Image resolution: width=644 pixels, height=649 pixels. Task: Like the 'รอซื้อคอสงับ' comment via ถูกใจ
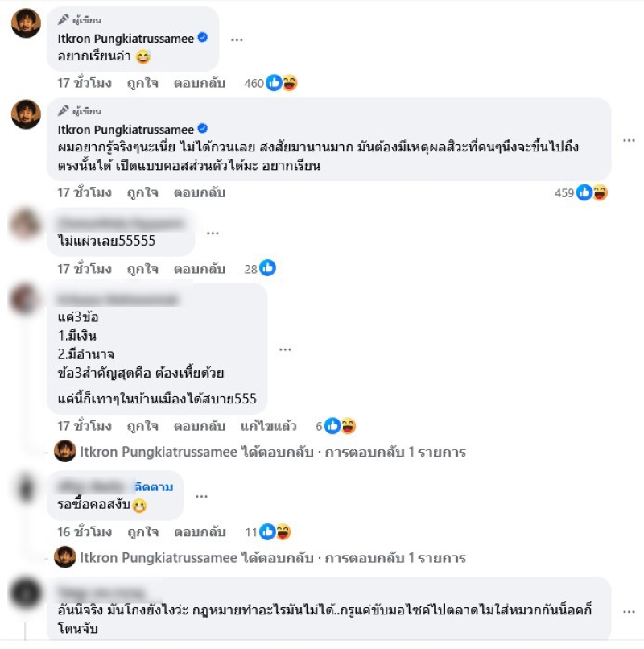(142, 532)
